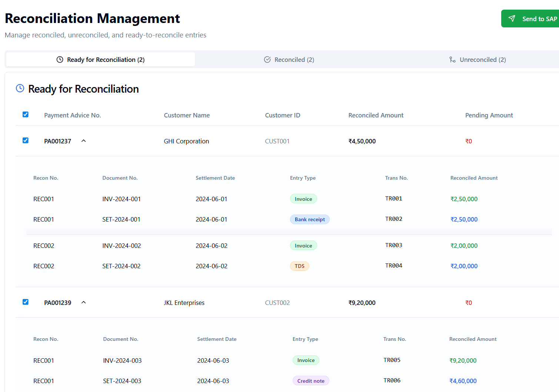The image size is (559, 392).
Task: Click the Credit note badge for SET-2024-003
Action: tap(311, 381)
